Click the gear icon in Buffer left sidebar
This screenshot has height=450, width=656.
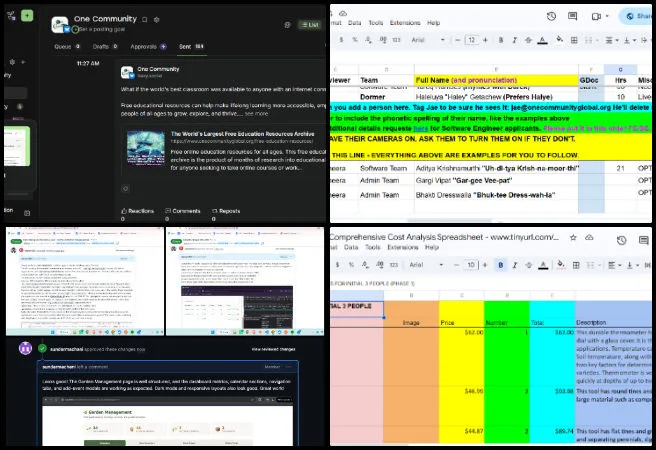[12, 62]
